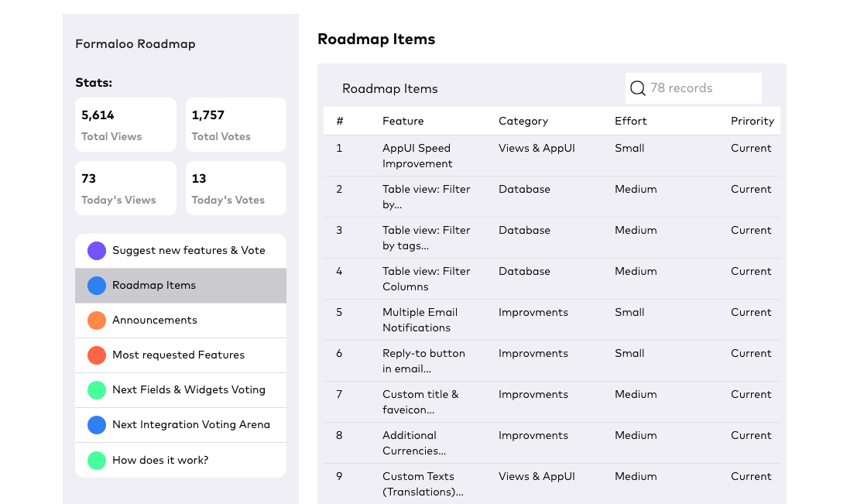Viewport: 864px width, 504px height.
Task: Click Small effort in row 1
Action: [629, 148]
